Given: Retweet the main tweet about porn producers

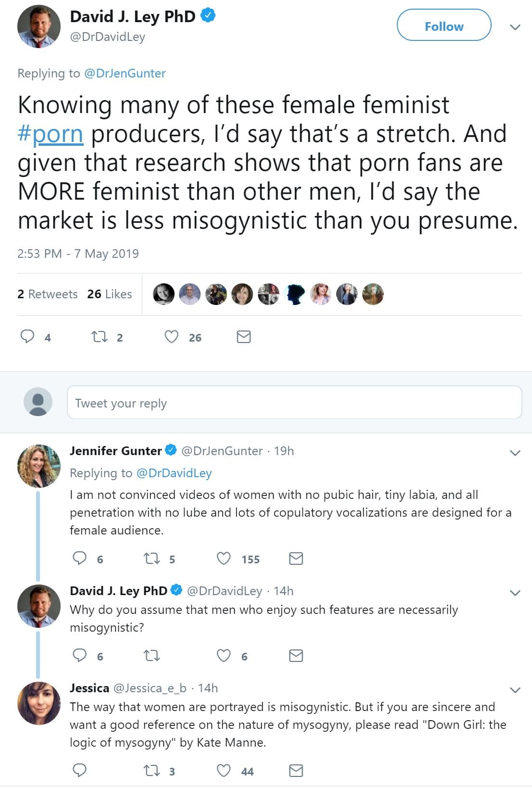Looking at the screenshot, I should point(100,337).
